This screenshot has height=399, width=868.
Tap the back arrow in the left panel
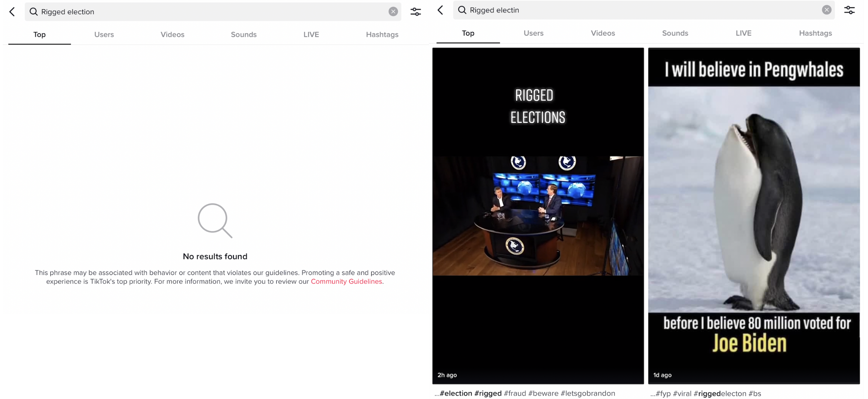12,12
